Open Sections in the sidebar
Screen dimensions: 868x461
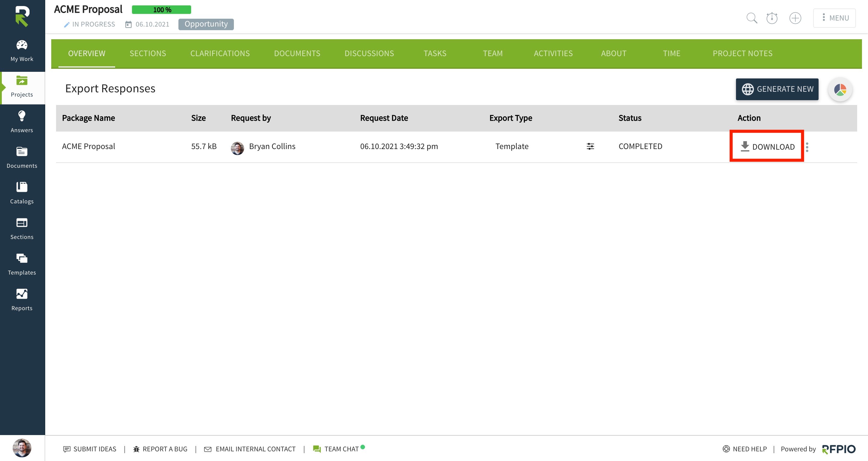pos(22,229)
